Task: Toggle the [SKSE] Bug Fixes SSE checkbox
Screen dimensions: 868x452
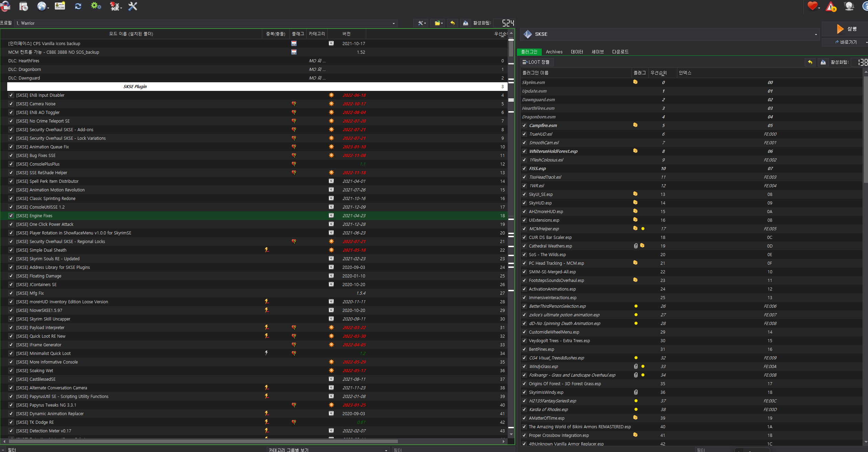Action: coord(11,156)
